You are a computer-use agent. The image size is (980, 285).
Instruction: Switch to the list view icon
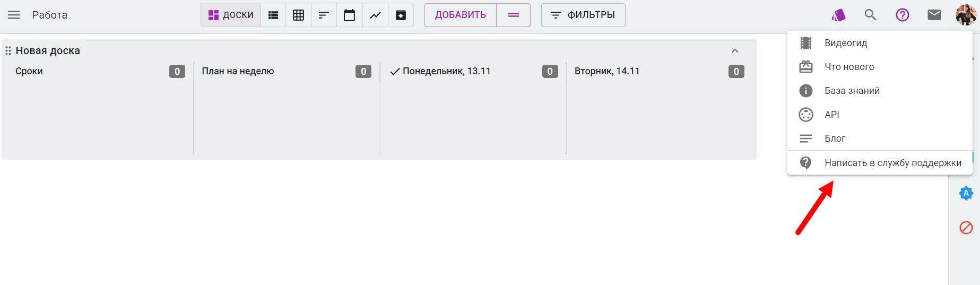273,15
